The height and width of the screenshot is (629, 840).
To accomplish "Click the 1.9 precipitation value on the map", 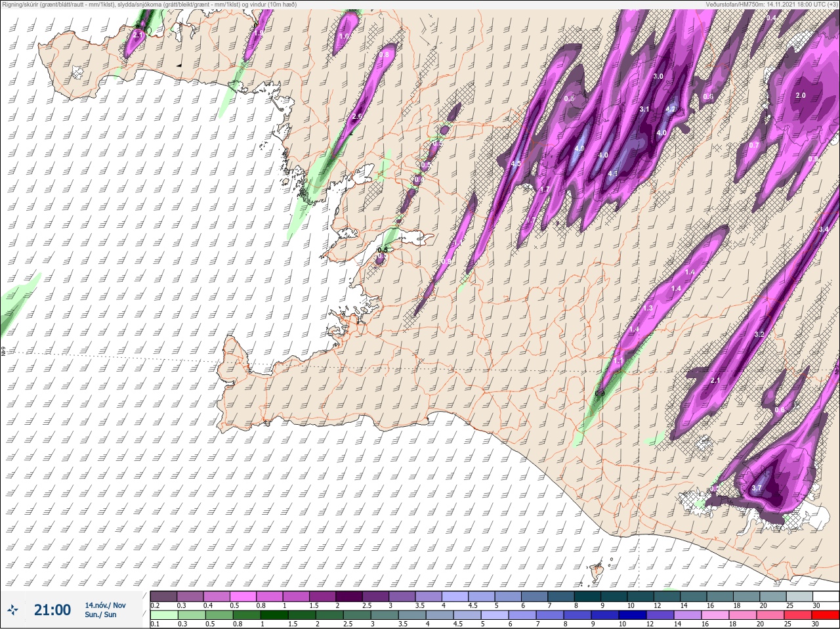I will 259,32.
